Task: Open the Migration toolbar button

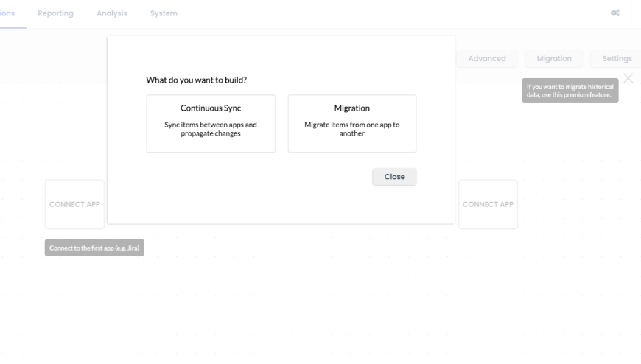Action: (554, 59)
